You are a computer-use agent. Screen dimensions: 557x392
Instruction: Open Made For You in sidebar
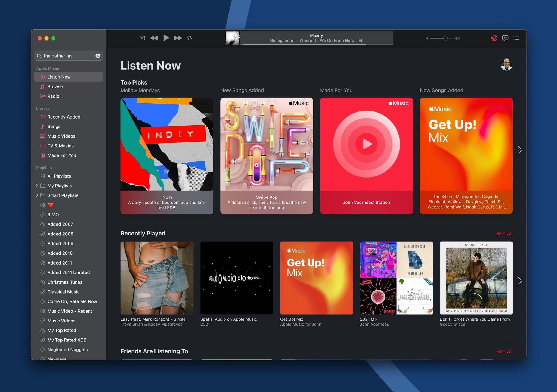[x=69, y=155]
